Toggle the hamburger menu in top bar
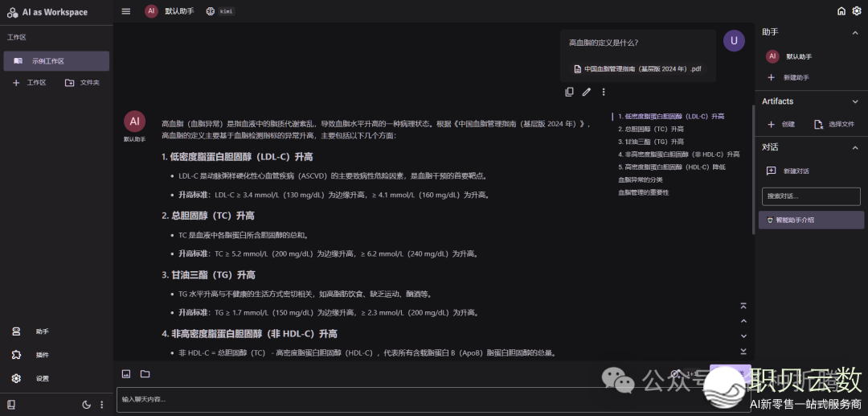 [x=126, y=11]
